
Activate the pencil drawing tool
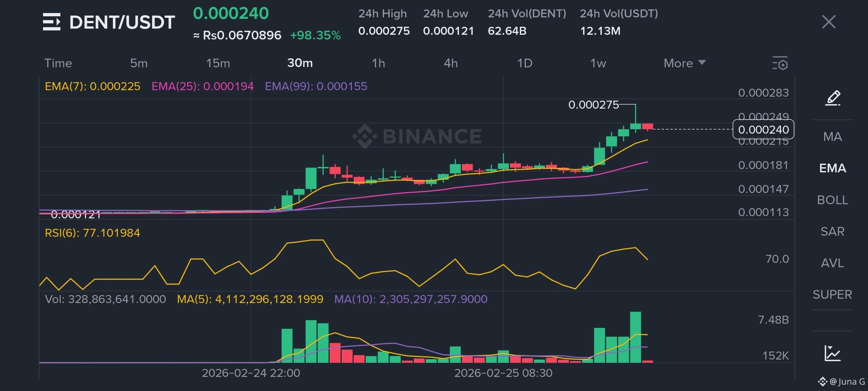coord(833,98)
